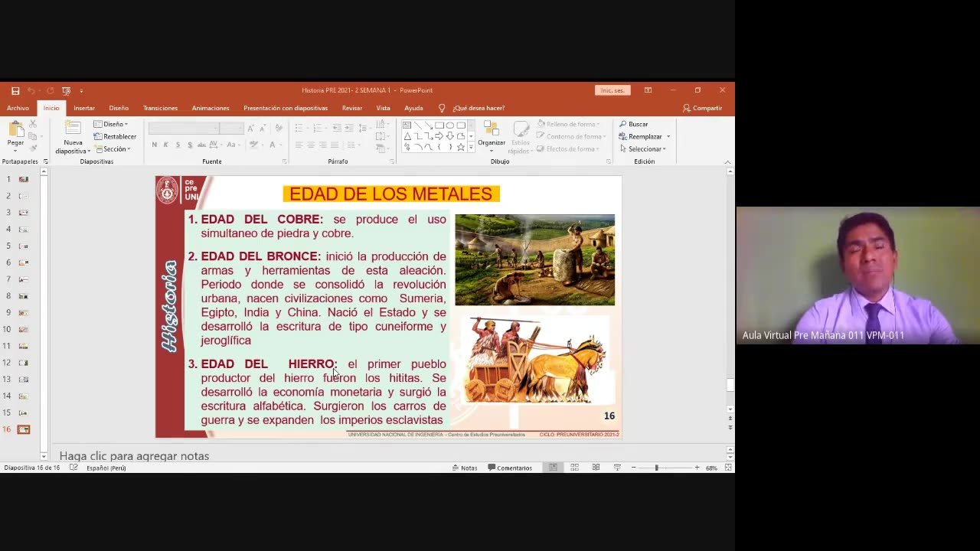The width and height of the screenshot is (980, 551).
Task: Switch to the Revisar tab
Action: 352,108
